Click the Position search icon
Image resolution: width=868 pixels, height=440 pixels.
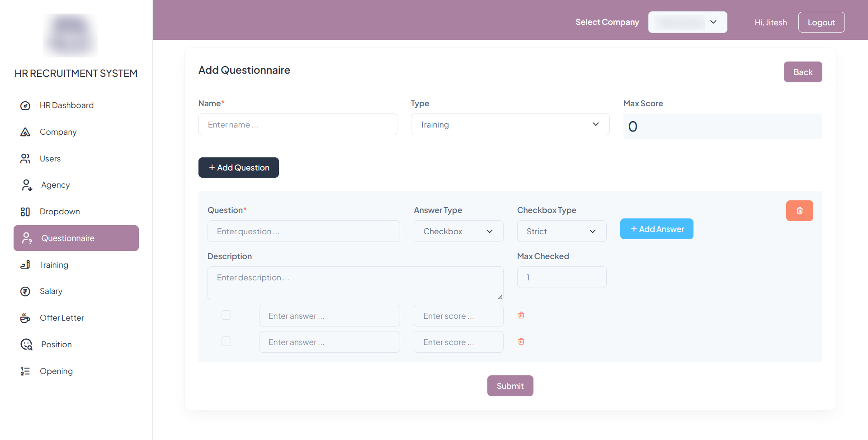pyautogui.click(x=27, y=345)
